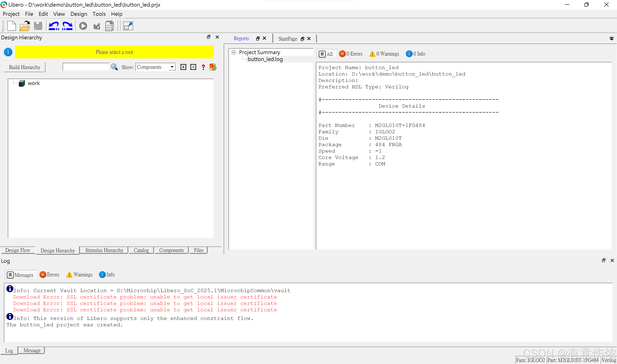Image resolution: width=617 pixels, height=364 pixels.
Task: Click the hierarchy search input field
Action: (x=86, y=67)
